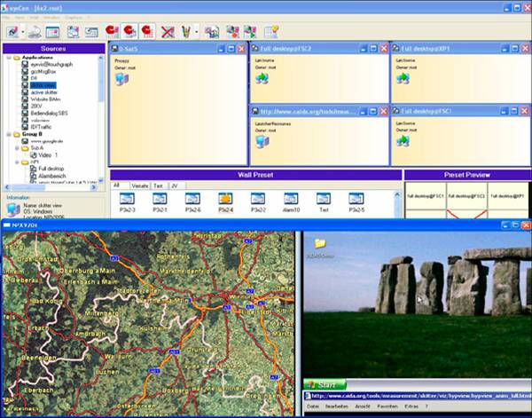Click Wall Preset list scroll up arrow
This screenshot has width=532, height=418.
[397, 194]
